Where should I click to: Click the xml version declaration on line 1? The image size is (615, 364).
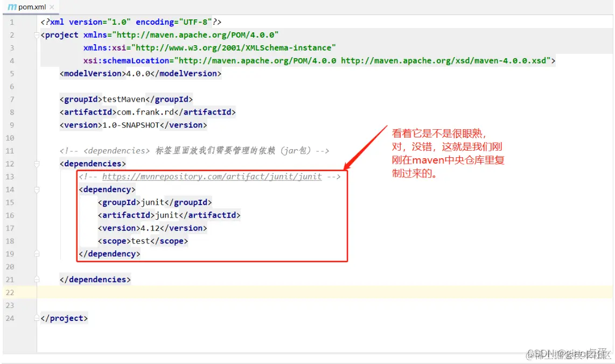coord(131,22)
